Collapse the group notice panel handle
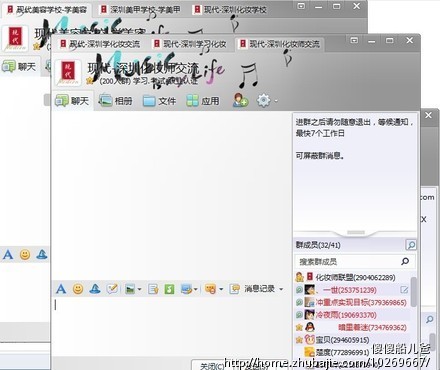Screen dimensions: 440x370 click(356, 232)
